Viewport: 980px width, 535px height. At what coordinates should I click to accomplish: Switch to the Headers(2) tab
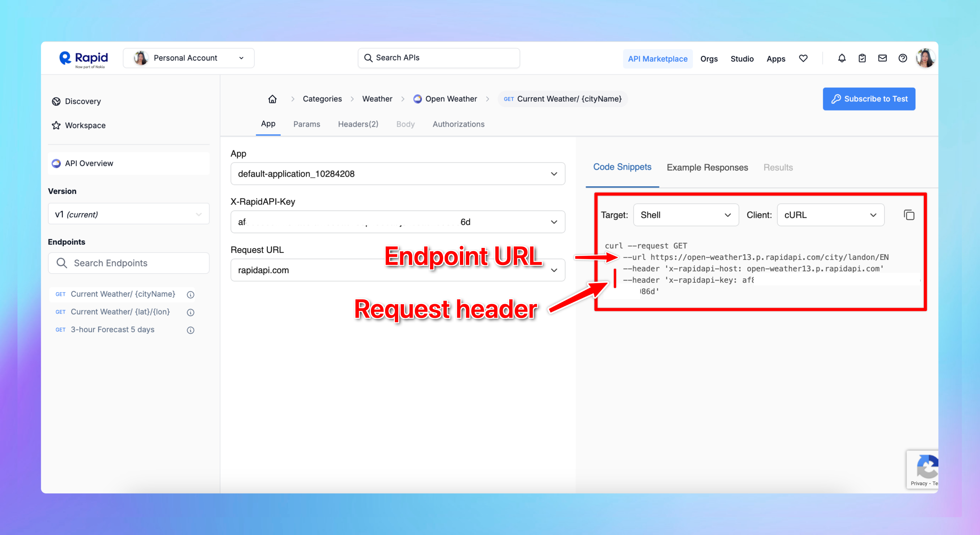tap(358, 124)
